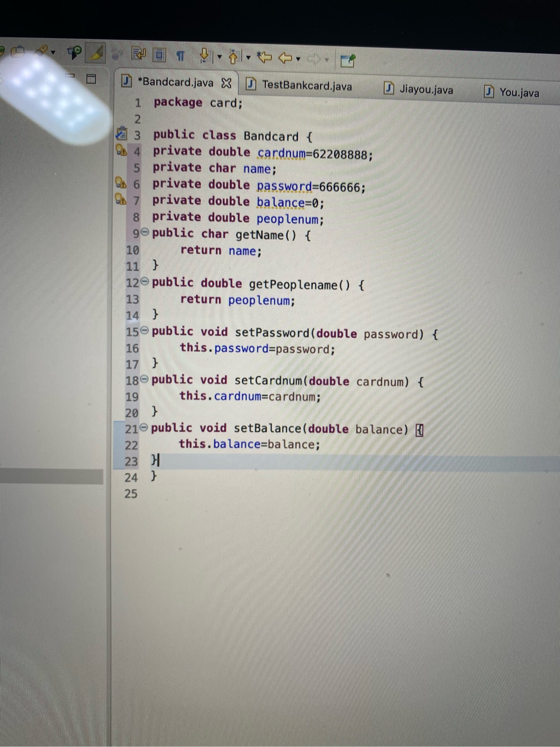The height and width of the screenshot is (747, 560).
Task: Open the Jiayou.java tab
Action: click(426, 90)
